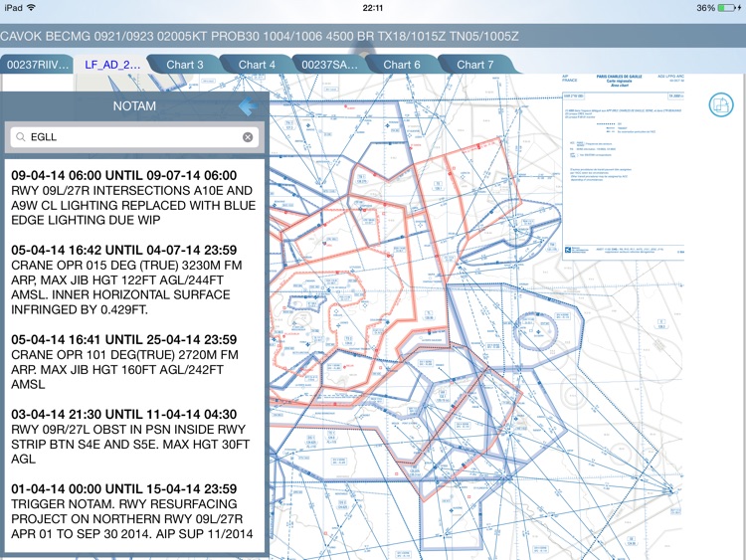746x560 pixels.
Task: Tap the 22:11 clock in the status bar
Action: [373, 8]
